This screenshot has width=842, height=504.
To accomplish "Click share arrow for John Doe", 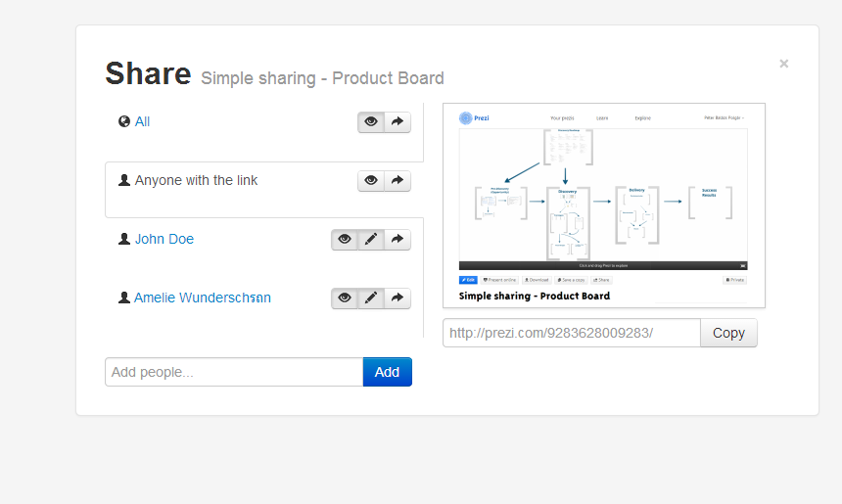I will click(398, 240).
